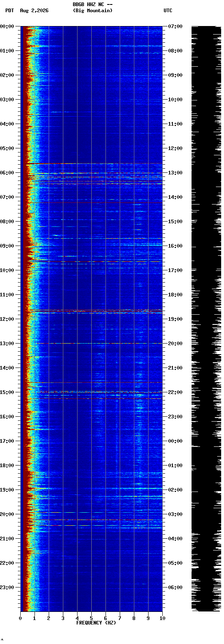Click the "Aug 2,2026" date label
224x644 pixels.
(x=34, y=11)
